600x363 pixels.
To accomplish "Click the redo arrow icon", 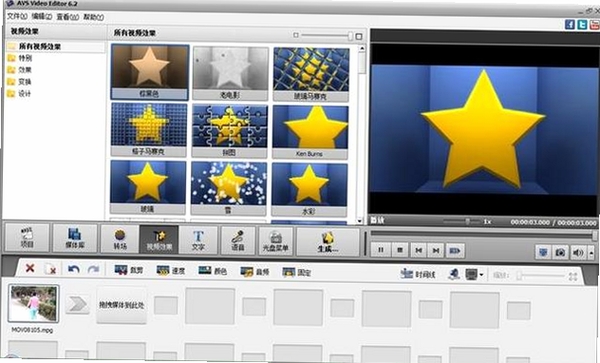I will pos(93,269).
